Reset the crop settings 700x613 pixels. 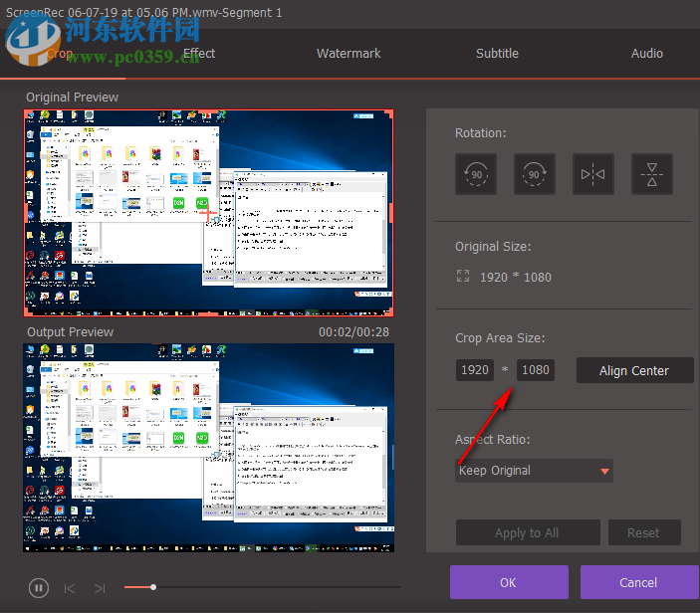tap(644, 532)
